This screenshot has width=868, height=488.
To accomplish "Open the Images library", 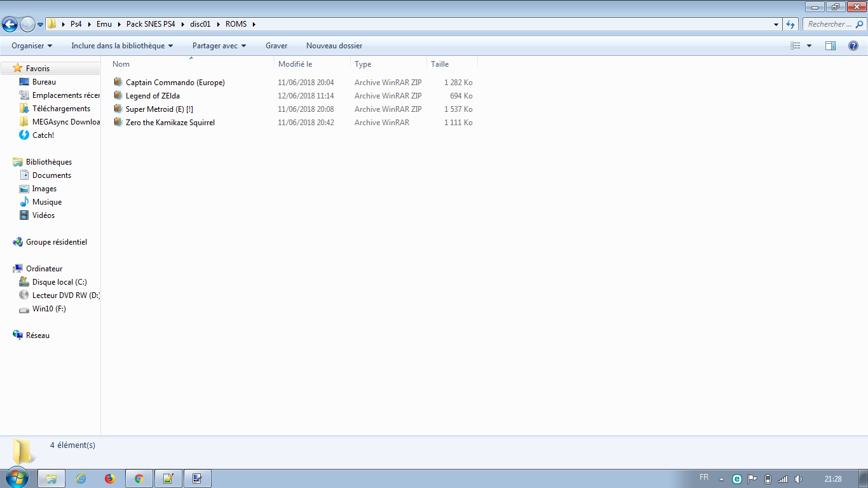I will pos(44,189).
